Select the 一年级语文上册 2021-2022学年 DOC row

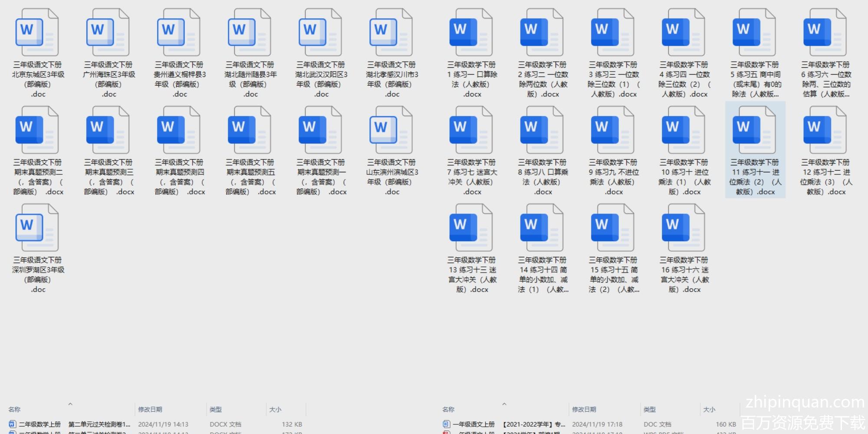534,424
